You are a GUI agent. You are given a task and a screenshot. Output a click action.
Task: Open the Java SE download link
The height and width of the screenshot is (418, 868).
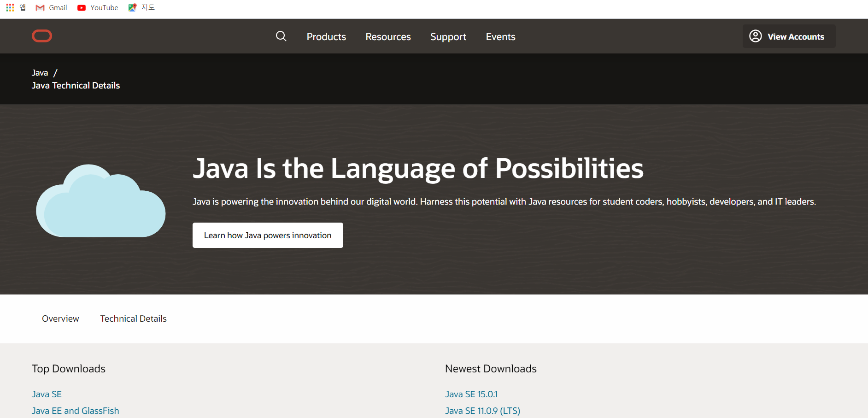[47, 394]
